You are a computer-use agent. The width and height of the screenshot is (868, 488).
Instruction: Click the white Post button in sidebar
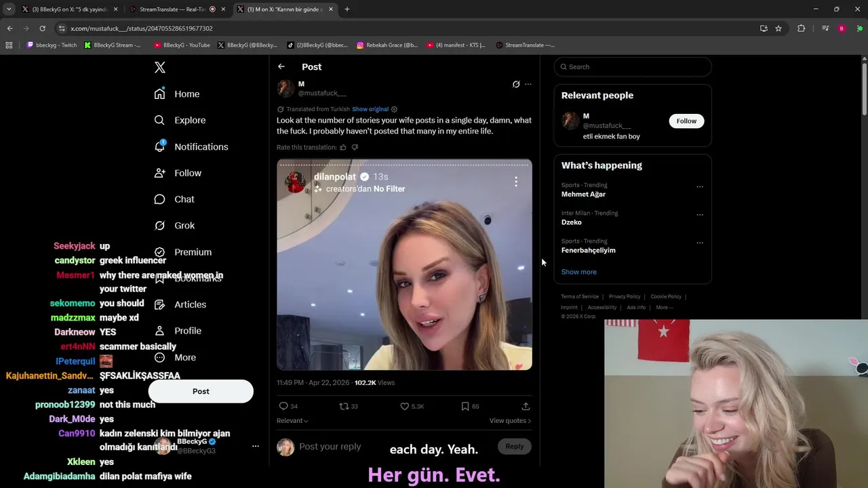point(201,391)
